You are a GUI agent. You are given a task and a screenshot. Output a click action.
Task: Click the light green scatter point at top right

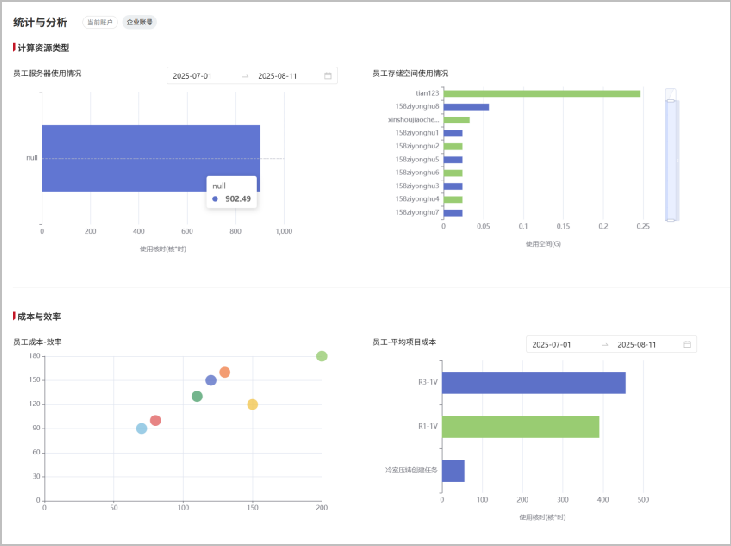pyautogui.click(x=321, y=356)
